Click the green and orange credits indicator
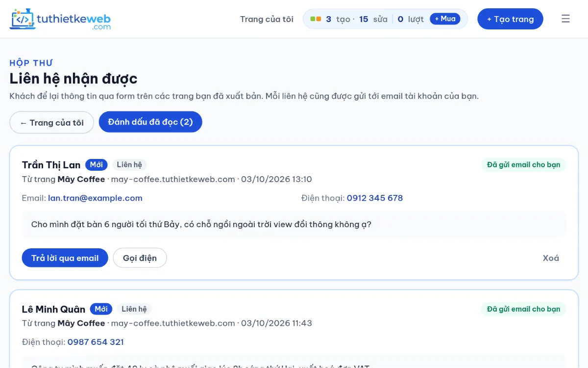 [316, 19]
